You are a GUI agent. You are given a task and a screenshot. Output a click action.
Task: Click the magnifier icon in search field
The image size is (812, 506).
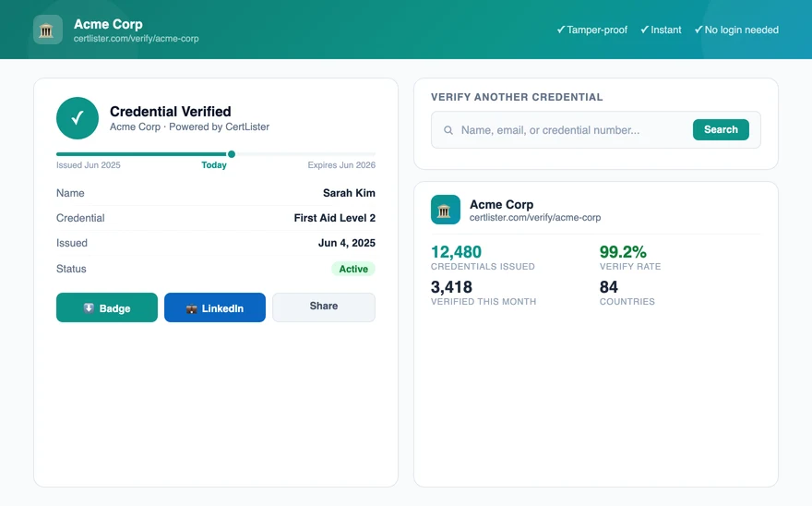pos(448,130)
